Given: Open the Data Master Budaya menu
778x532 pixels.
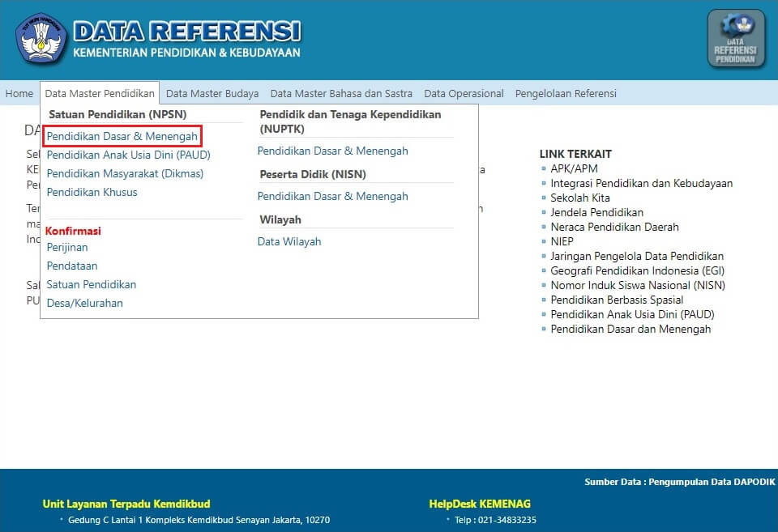Looking at the screenshot, I should 212,93.
